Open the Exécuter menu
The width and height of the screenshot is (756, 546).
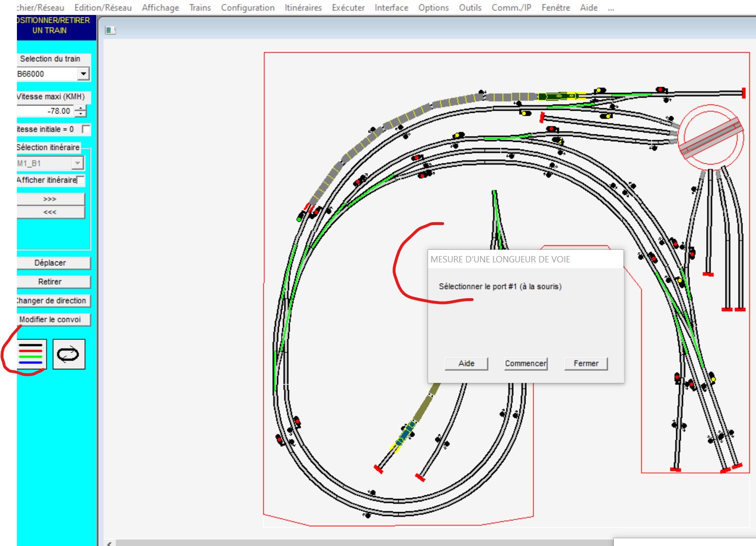(x=348, y=8)
